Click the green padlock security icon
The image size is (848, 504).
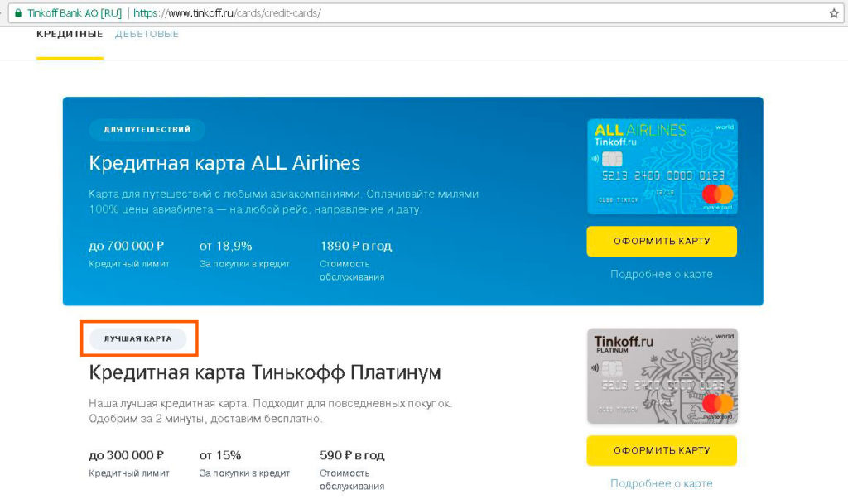[17, 13]
